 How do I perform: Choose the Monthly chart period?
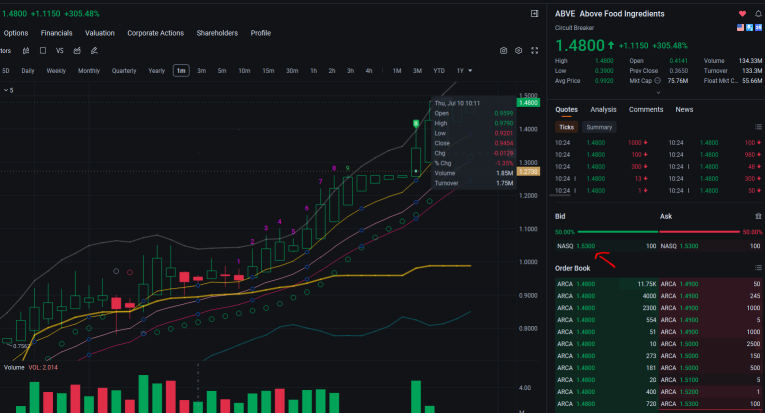89,71
